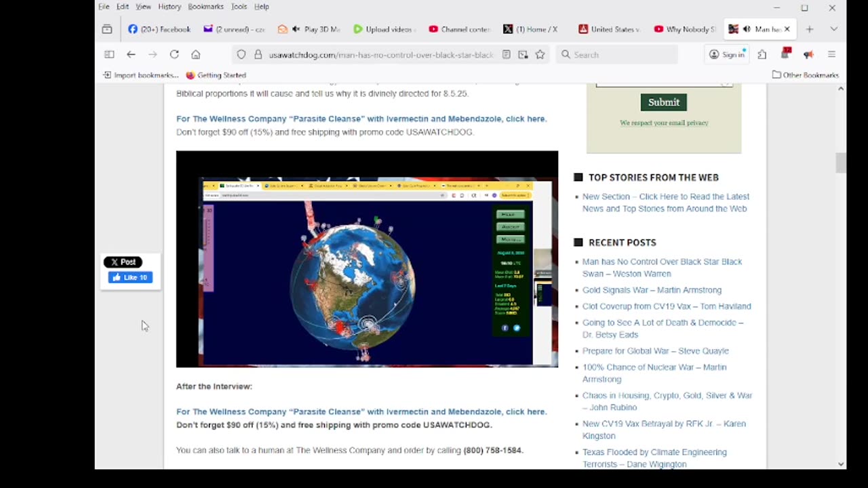This screenshot has width=868, height=488.
Task: Expand the list all tabs dropdown
Action: tap(833, 29)
